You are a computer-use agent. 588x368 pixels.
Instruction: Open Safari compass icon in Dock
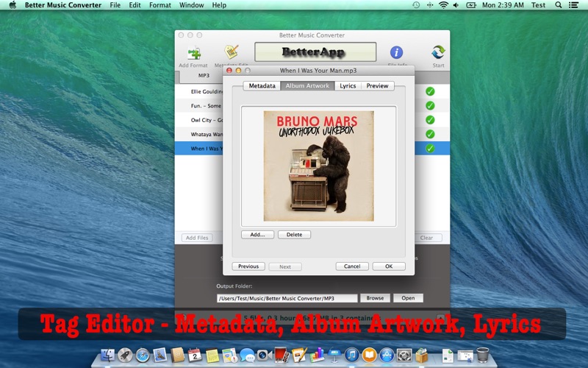click(x=143, y=355)
